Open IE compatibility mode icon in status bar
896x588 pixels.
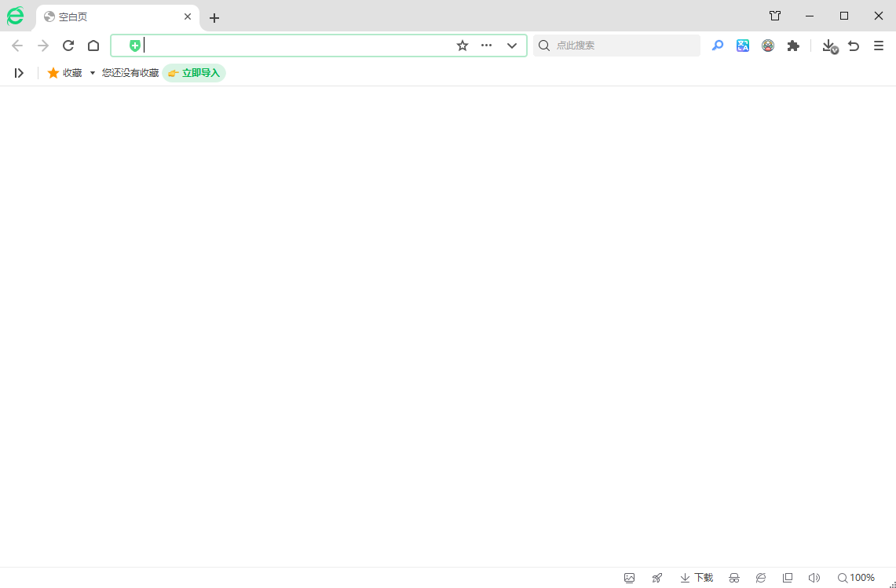[760, 577]
